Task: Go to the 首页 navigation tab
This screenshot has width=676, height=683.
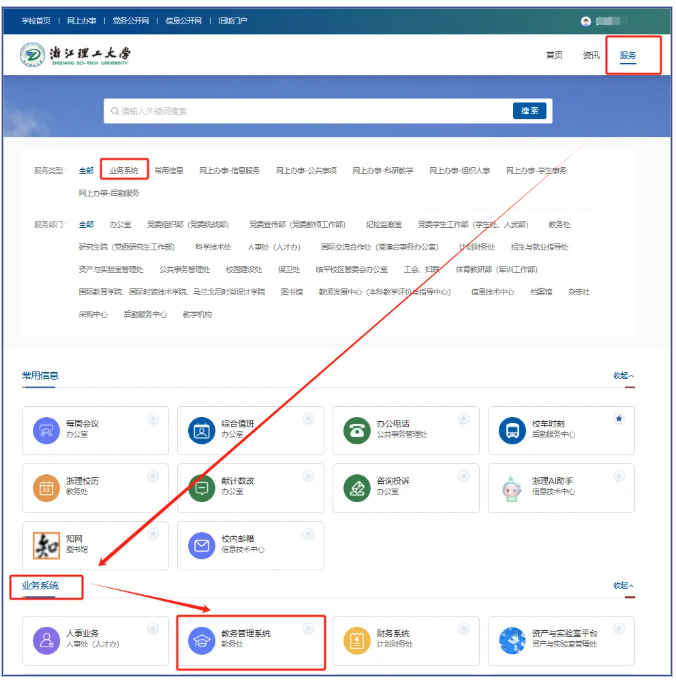Action: coord(554,56)
